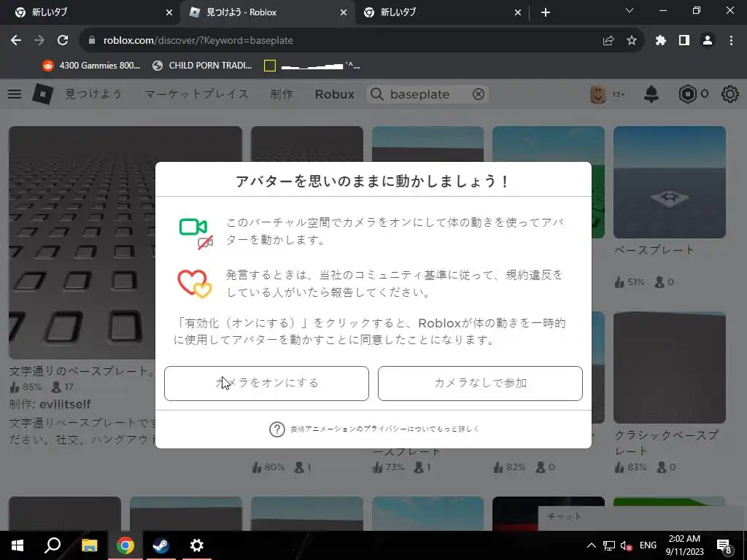
Task: Open the 制作 navigation item
Action: (282, 94)
